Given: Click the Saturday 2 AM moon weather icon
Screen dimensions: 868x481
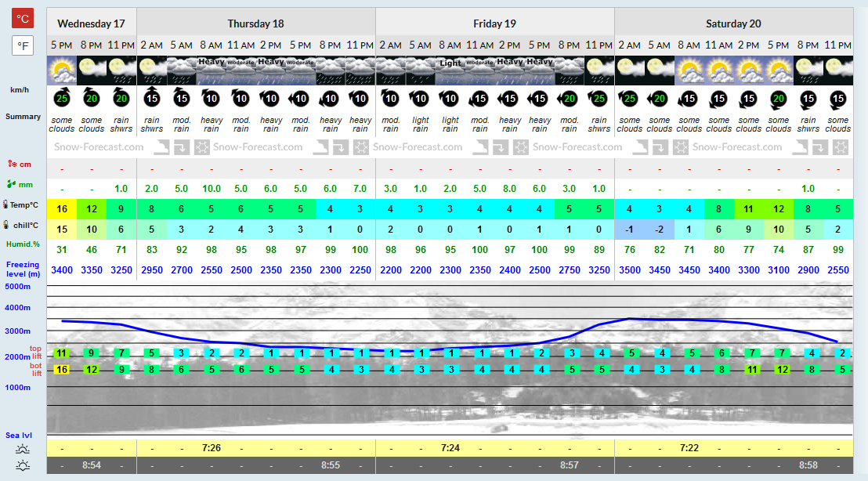Looking at the screenshot, I should coord(629,71).
